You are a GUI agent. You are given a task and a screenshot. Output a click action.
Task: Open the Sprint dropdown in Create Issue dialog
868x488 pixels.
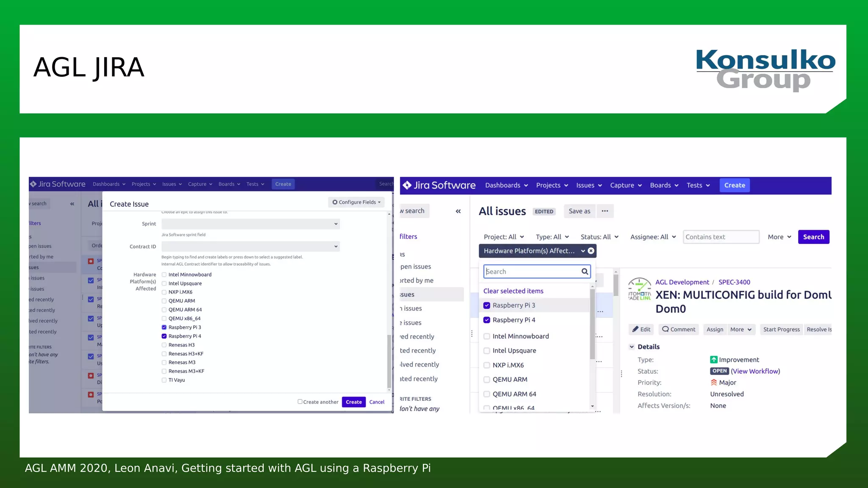pos(250,224)
